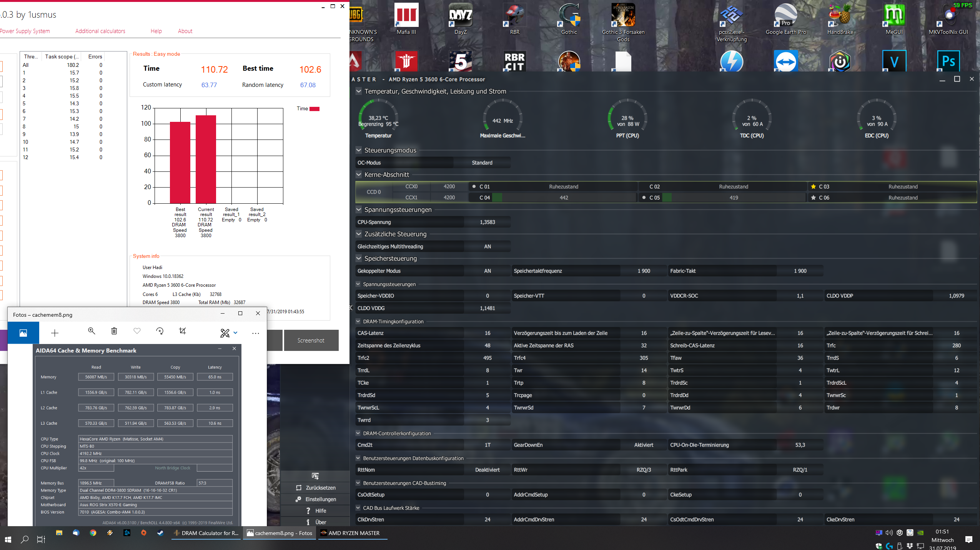Click the delete trash icon in Fotos
980x550 pixels.
point(114,331)
